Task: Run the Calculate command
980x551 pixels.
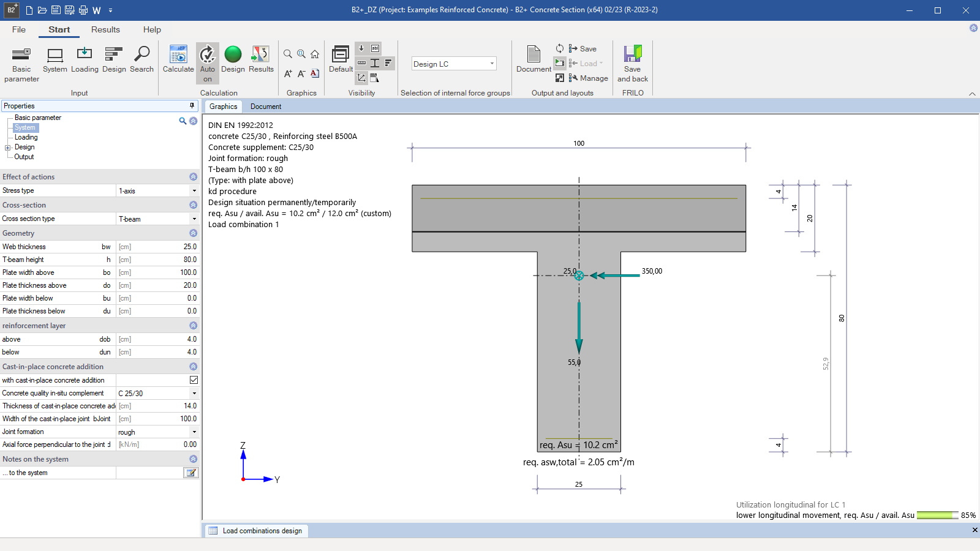Action: click(x=178, y=59)
